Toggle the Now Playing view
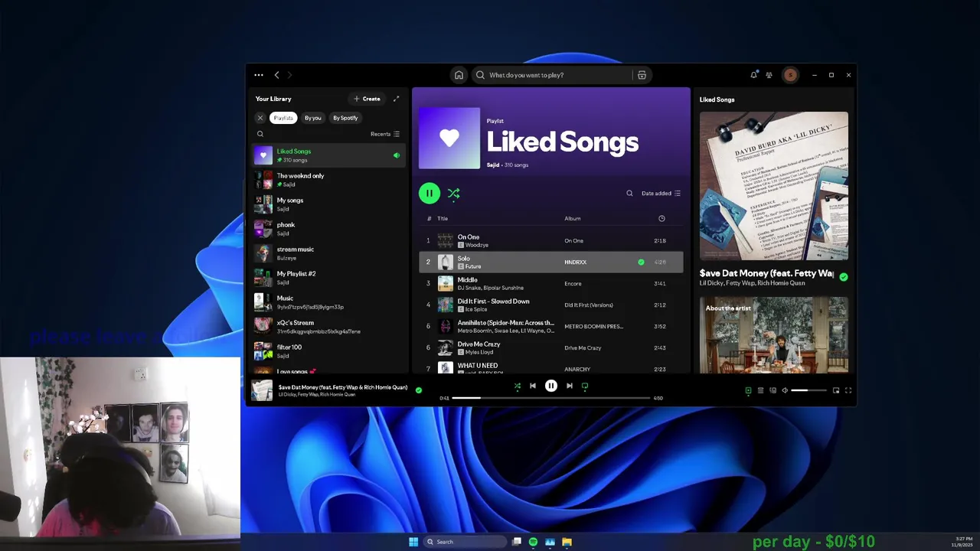This screenshot has width=980, height=551. tap(748, 390)
